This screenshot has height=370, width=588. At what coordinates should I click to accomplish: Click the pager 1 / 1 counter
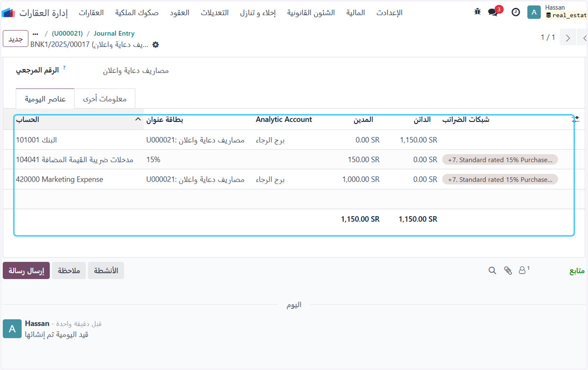pyautogui.click(x=548, y=38)
